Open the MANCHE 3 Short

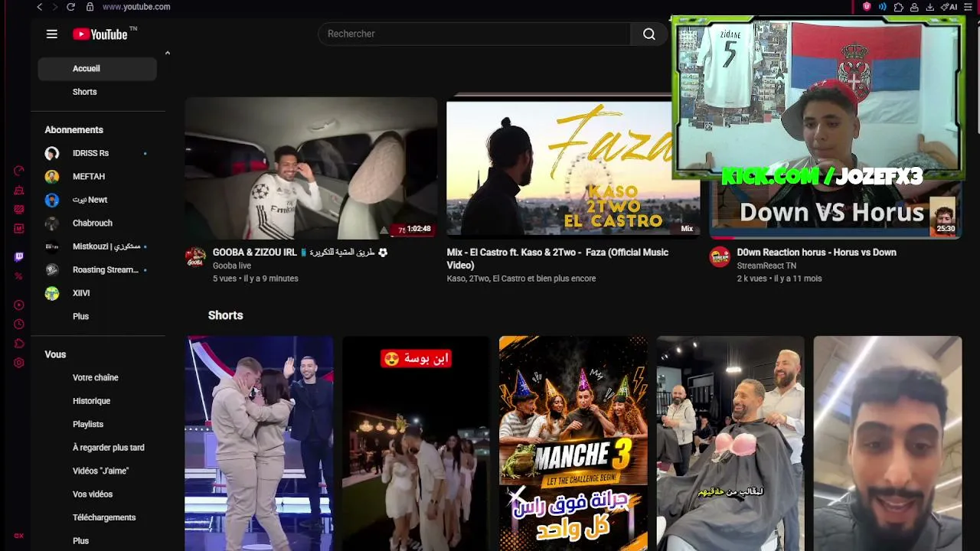[573, 443]
